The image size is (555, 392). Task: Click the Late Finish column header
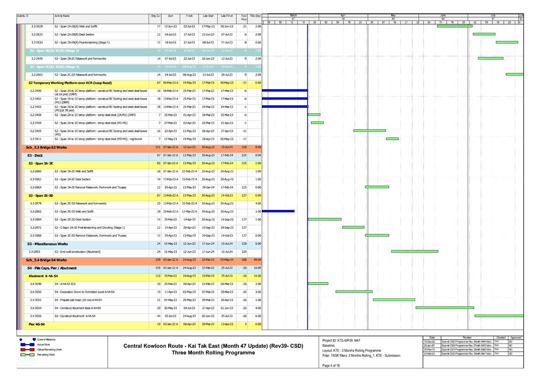click(227, 16)
